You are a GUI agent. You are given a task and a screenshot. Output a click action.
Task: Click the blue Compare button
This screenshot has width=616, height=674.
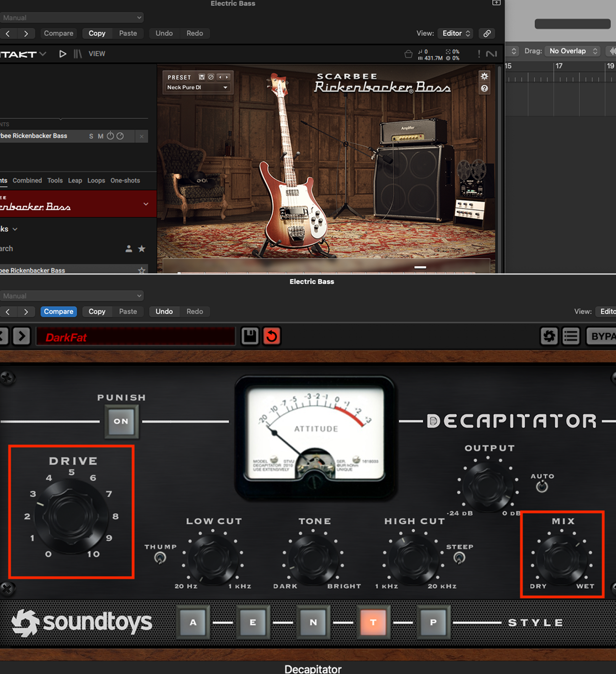59,311
